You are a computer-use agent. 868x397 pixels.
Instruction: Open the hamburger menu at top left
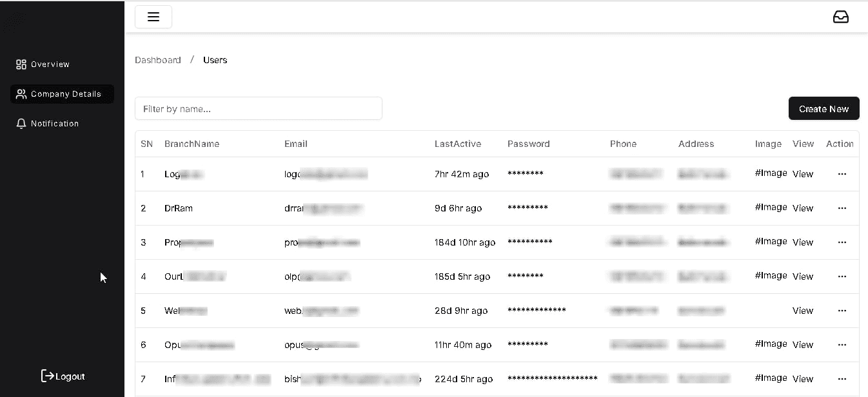pos(153,17)
